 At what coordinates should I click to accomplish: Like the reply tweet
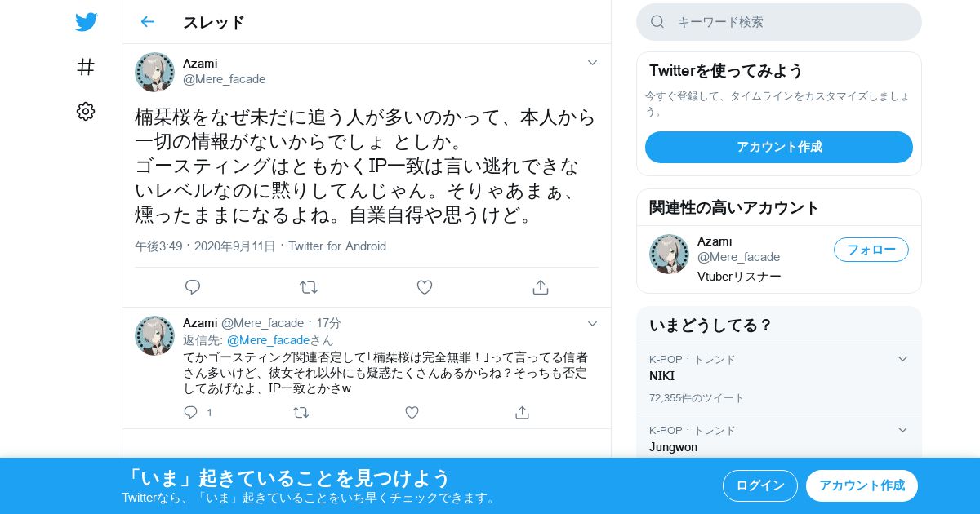coord(412,412)
